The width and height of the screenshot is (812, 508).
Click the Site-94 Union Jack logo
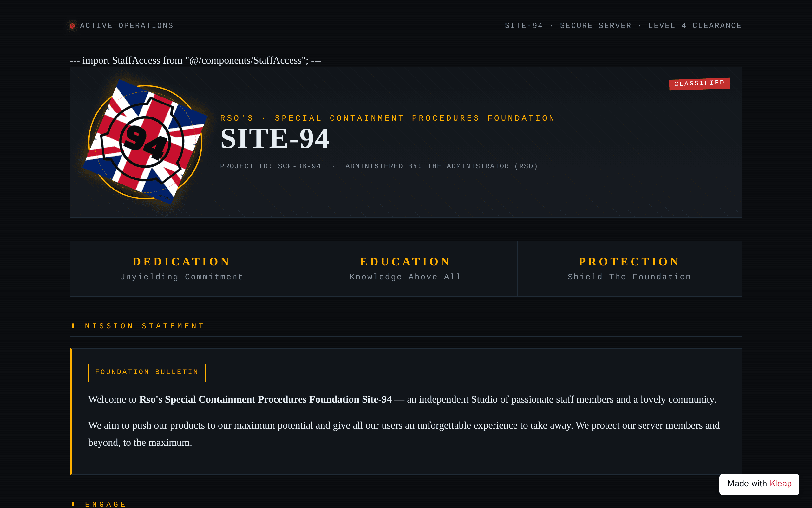(145, 142)
